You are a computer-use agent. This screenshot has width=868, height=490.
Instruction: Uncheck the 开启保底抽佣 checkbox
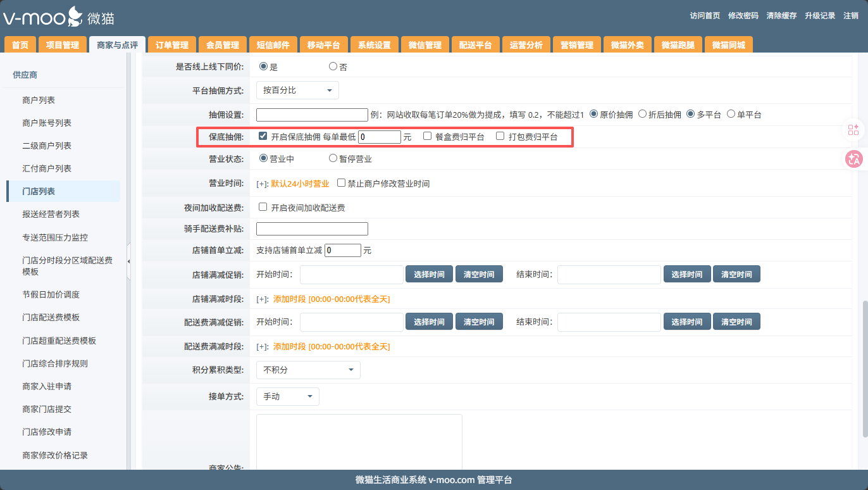[x=263, y=136]
